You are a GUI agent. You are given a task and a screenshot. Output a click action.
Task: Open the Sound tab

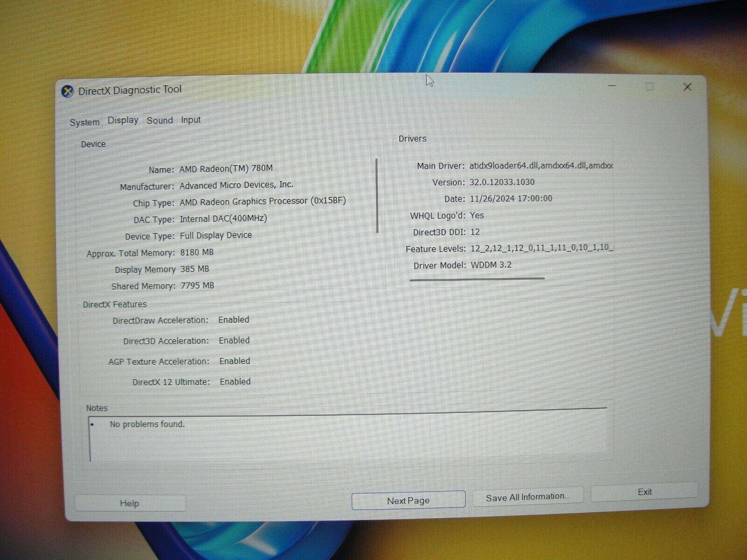pos(160,120)
